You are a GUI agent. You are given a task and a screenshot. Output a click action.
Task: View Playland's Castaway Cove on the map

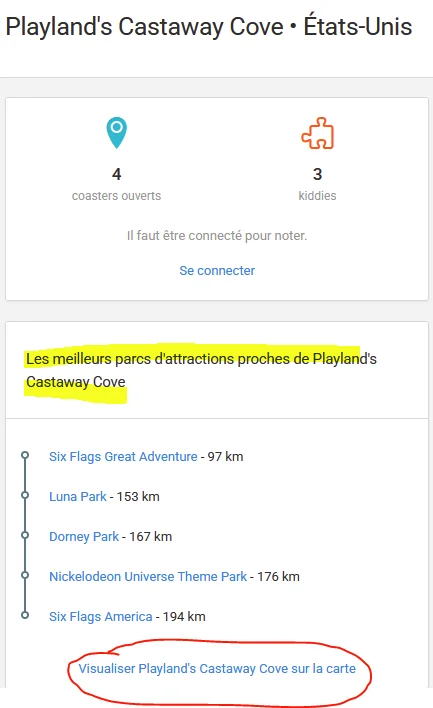217,668
